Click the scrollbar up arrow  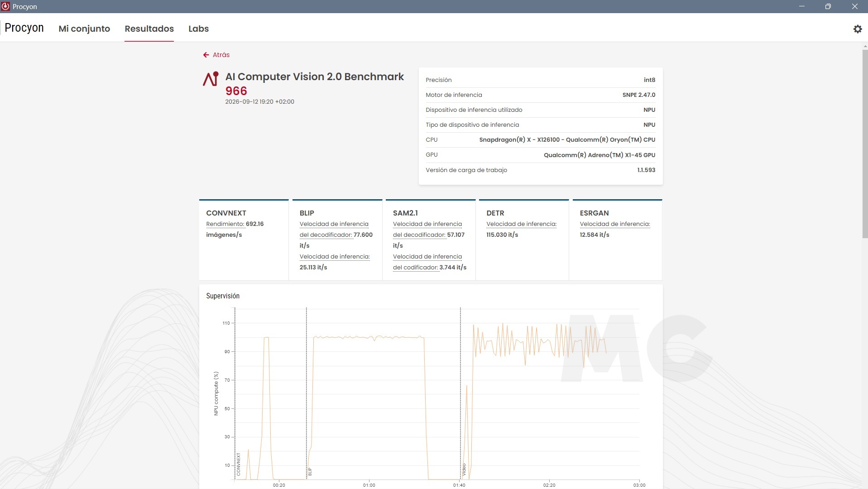tap(865, 46)
